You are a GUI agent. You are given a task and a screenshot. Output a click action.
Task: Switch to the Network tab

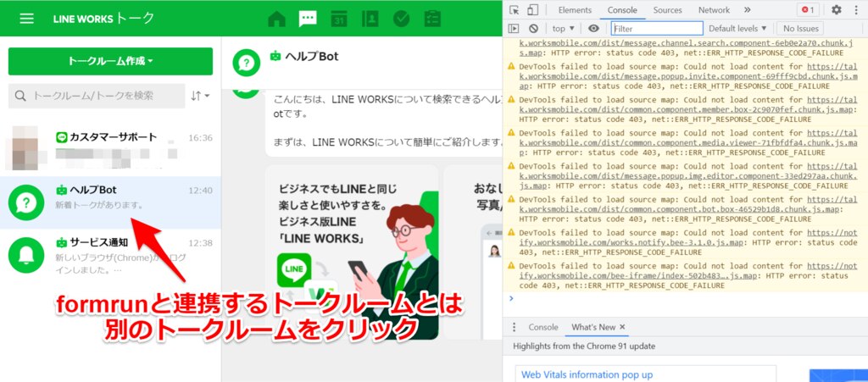[714, 10]
